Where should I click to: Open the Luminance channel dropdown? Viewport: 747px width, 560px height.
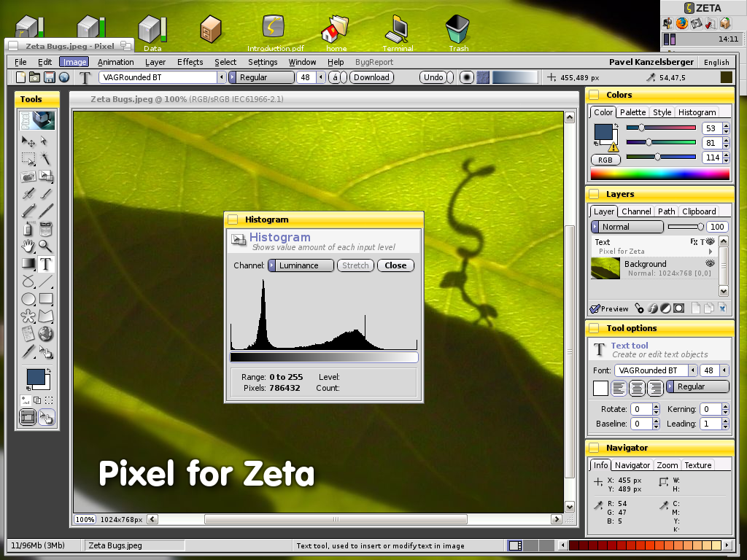click(301, 265)
